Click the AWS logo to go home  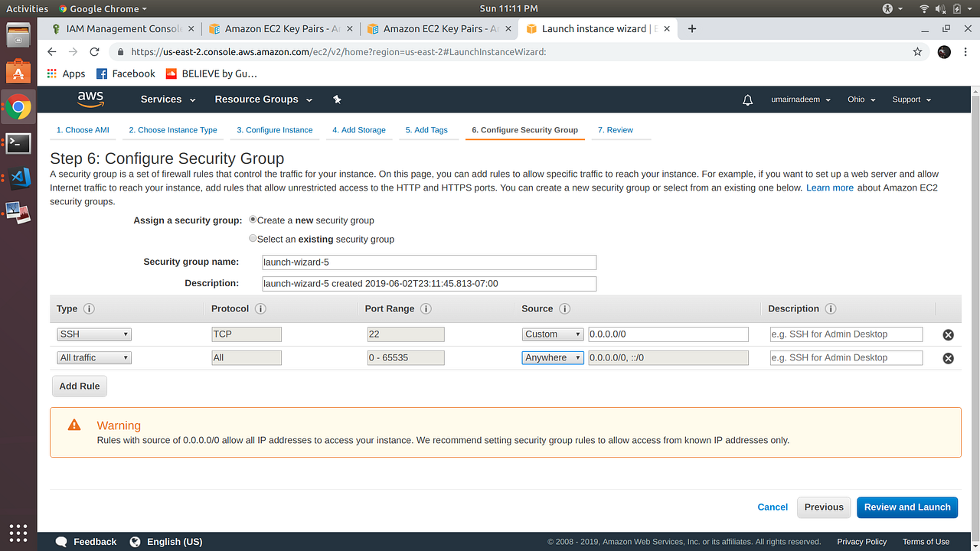tap(90, 99)
